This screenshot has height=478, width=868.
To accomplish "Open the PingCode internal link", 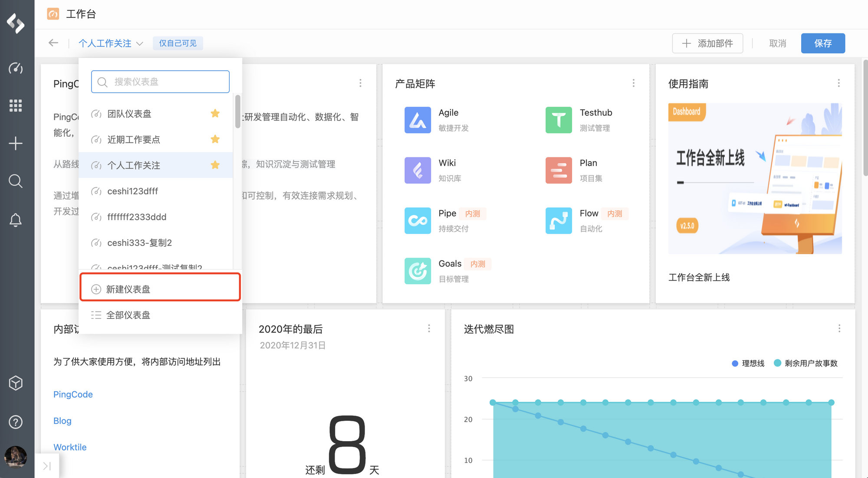I will (73, 394).
